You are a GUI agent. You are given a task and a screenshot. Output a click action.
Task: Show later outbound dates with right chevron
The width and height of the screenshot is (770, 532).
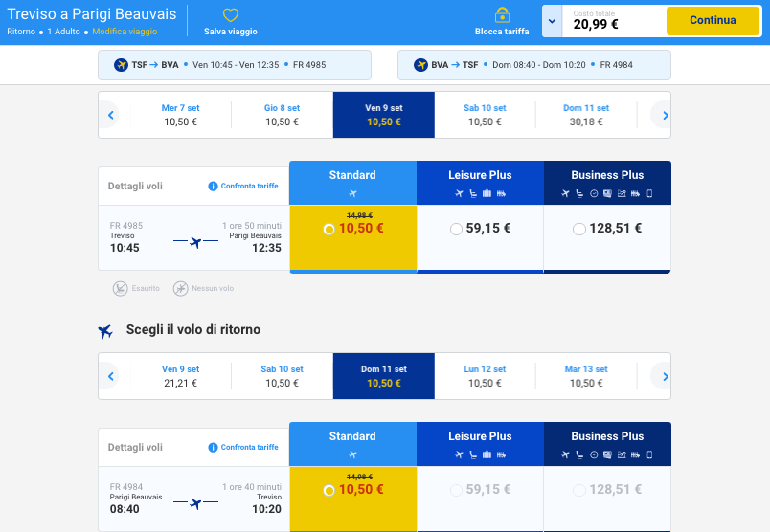click(x=661, y=115)
